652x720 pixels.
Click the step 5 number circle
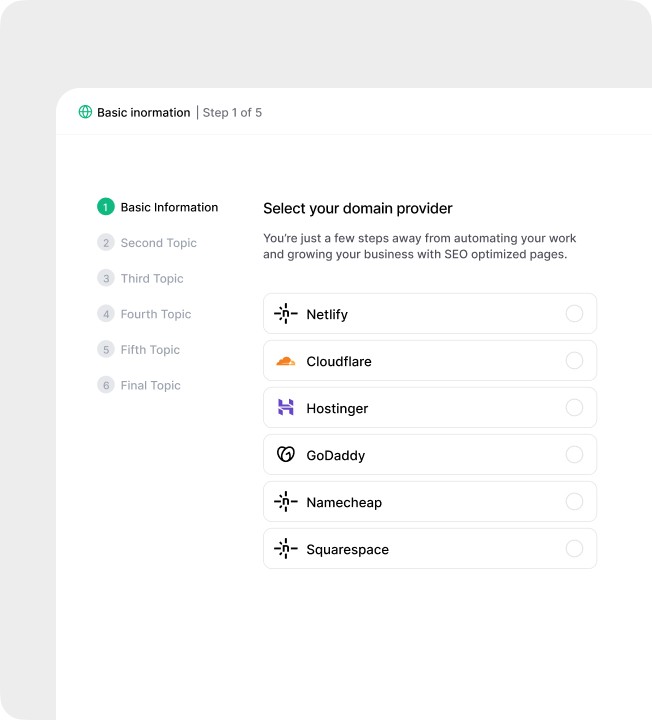click(x=106, y=349)
